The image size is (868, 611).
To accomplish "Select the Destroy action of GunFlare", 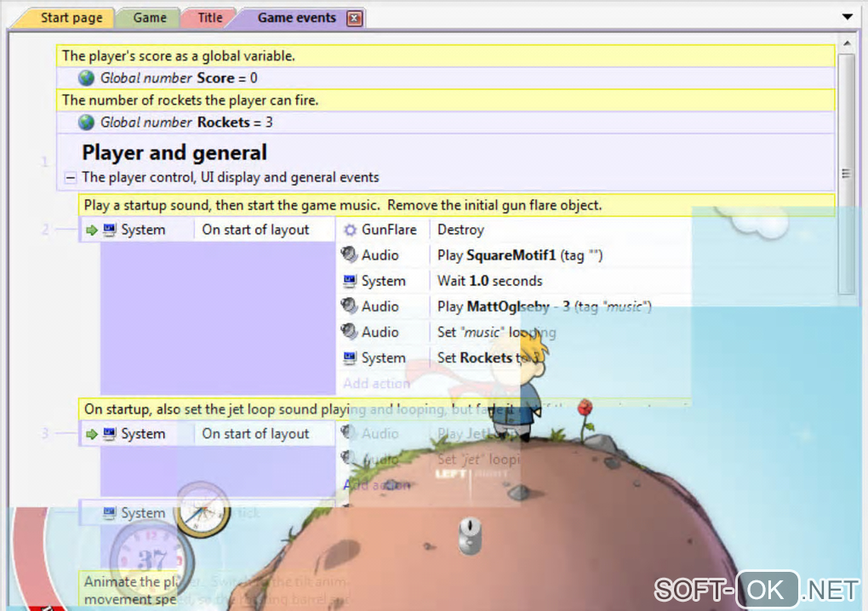I will 460,230.
